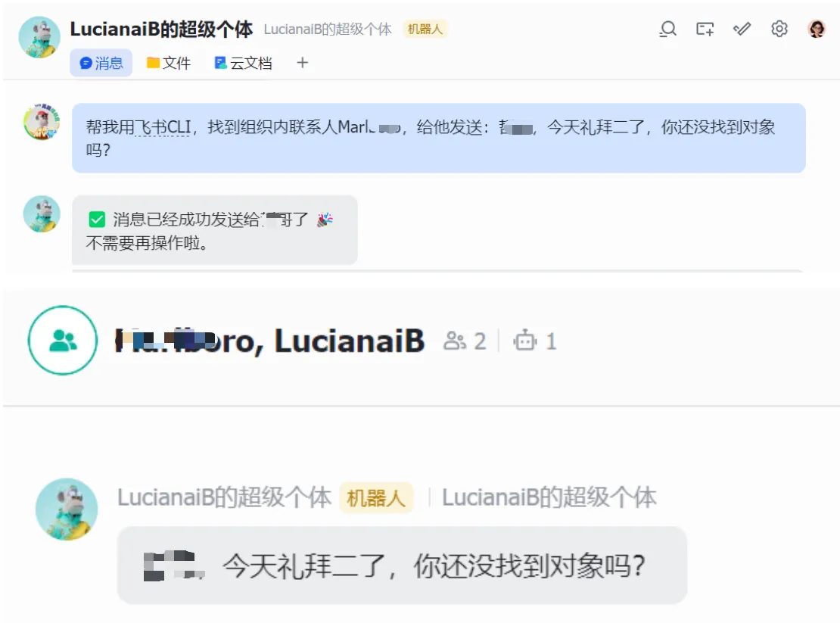Click the 机器人 tag beside header title
The height and width of the screenshot is (623, 840).
click(425, 29)
